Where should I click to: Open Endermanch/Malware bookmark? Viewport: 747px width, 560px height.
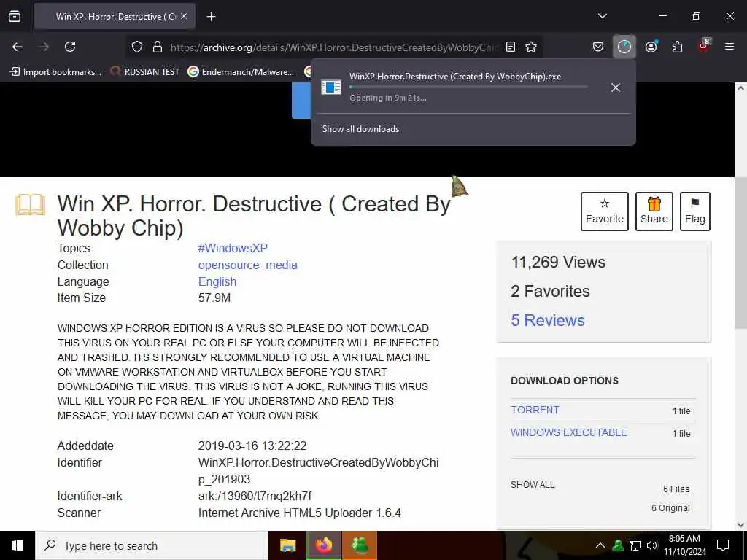coord(241,72)
